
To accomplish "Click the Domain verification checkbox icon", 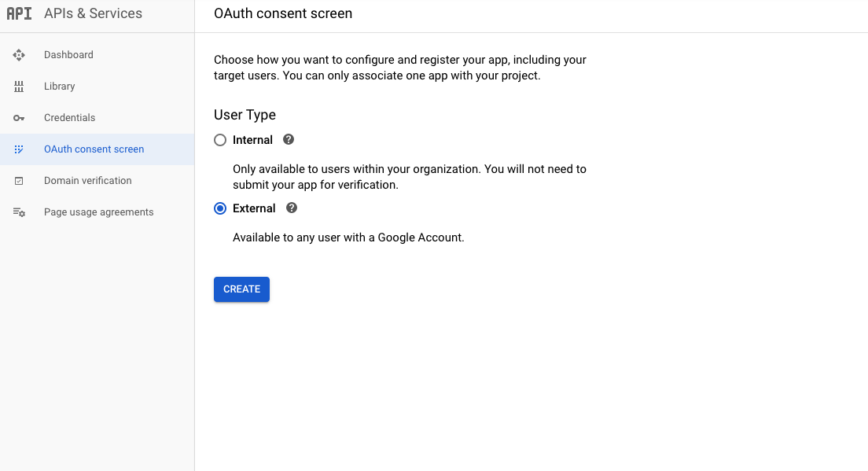I will tap(19, 181).
